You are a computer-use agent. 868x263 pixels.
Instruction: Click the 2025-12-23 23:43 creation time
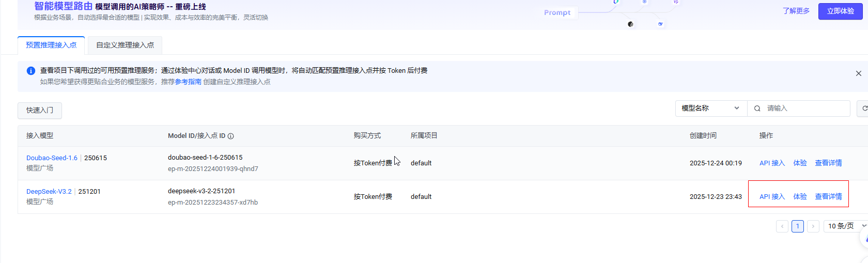[716, 197]
